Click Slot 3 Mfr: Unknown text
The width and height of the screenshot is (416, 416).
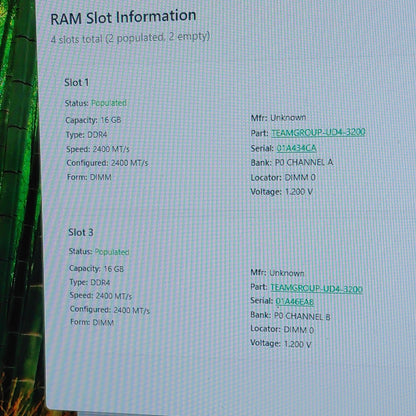pyautogui.click(x=277, y=273)
